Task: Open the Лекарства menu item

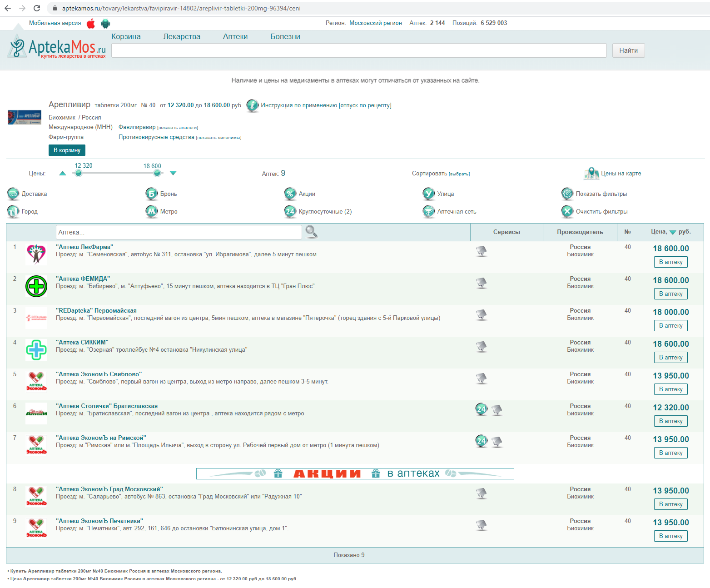Action: point(182,37)
